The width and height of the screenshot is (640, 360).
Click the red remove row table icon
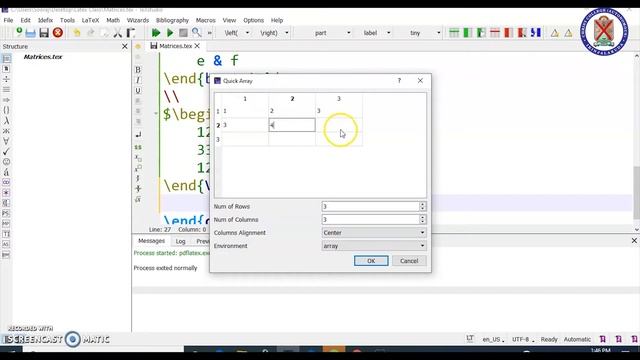(495, 33)
